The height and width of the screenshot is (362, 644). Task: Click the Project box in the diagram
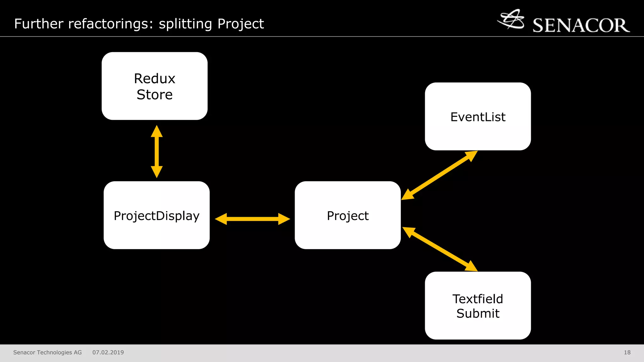[x=348, y=215]
